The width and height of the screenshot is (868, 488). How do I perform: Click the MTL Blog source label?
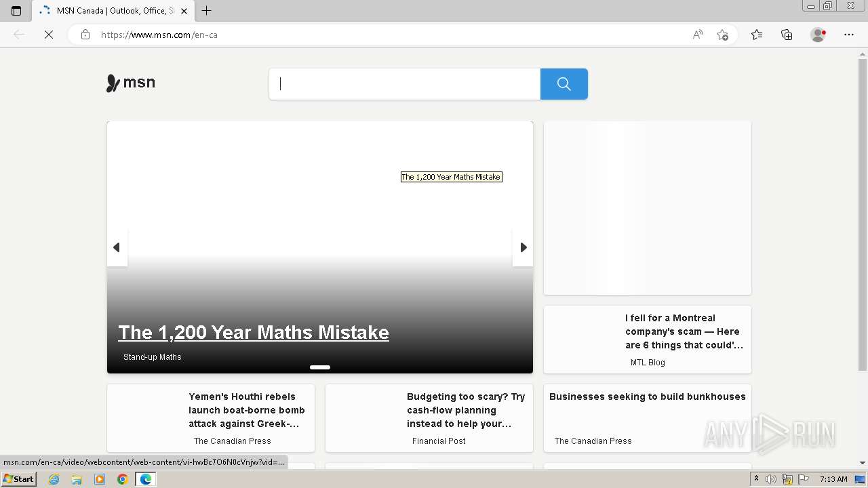coord(648,363)
